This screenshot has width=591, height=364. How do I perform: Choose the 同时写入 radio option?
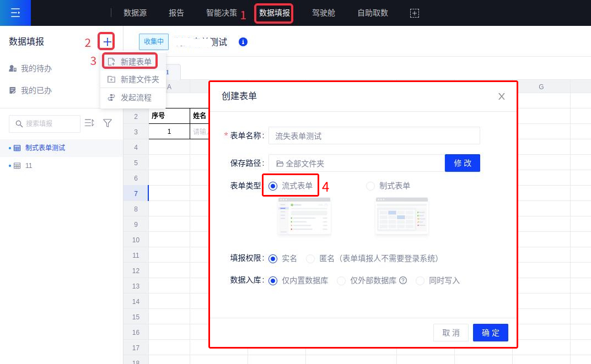click(420, 280)
